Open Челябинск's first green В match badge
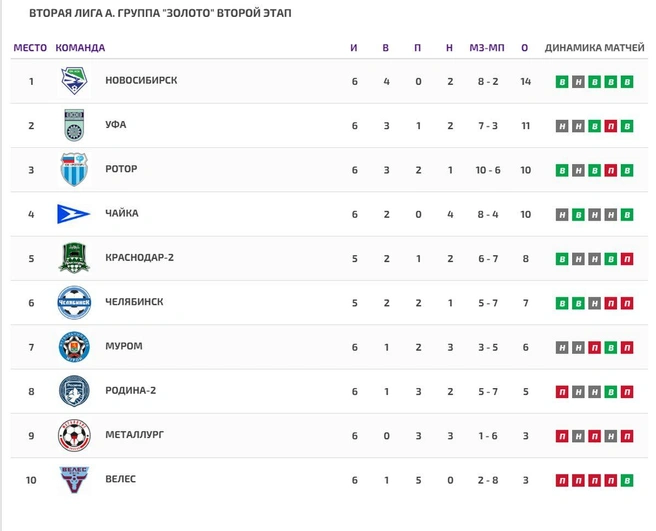 562,303
